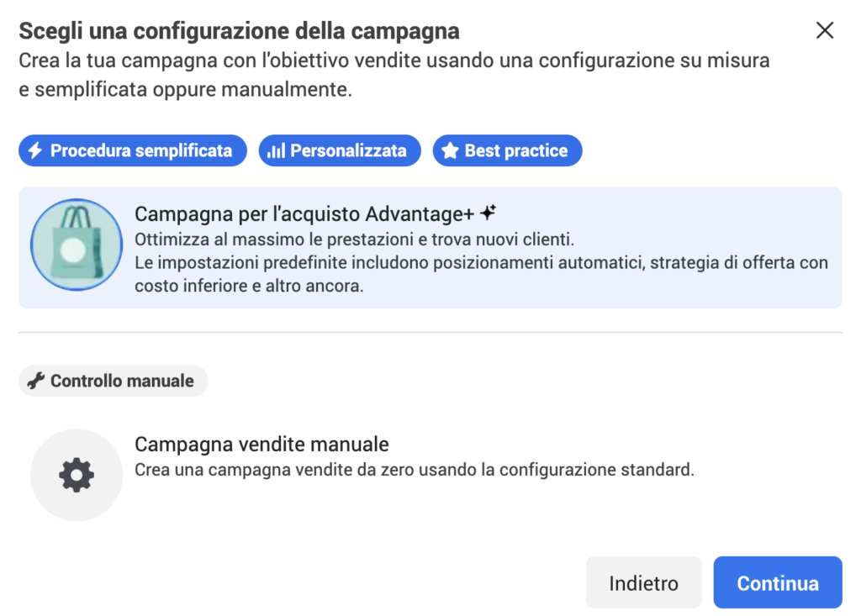Click the wrench icon in Controllo manuale

pyautogui.click(x=35, y=381)
